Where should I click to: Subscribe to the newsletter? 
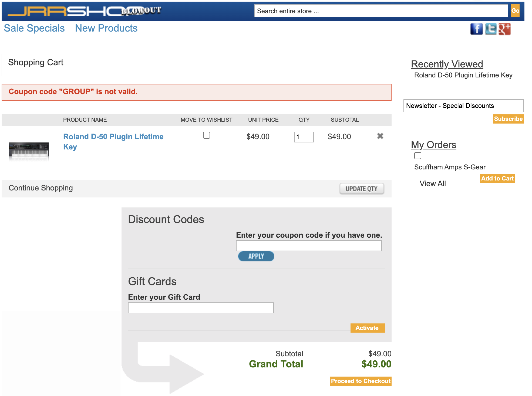click(508, 119)
